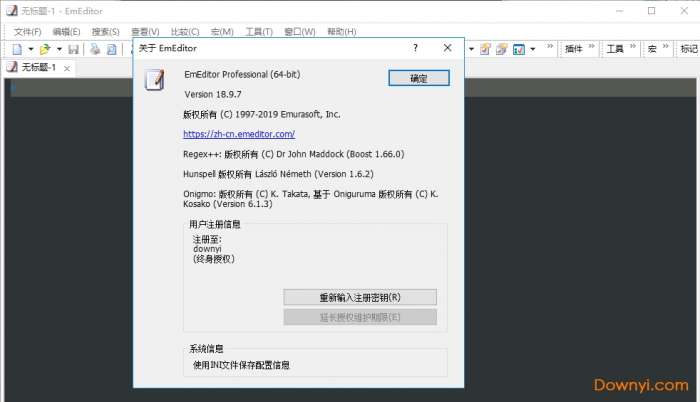Click the New file icon in toolbar
The width and height of the screenshot is (700, 402).
(17, 49)
